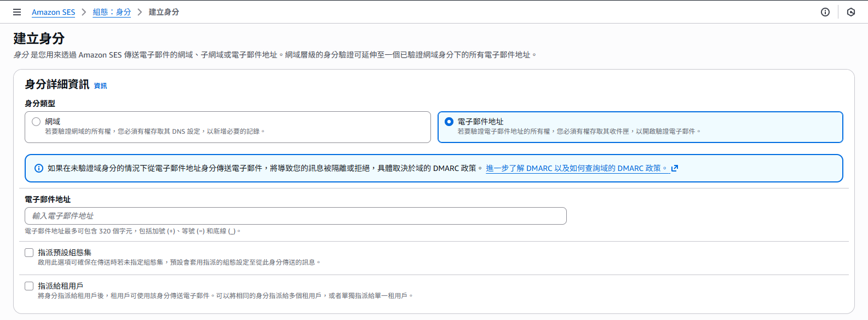Viewport: 868px width, 320px height.
Task: Open the 進一步了解 DMARC policy link
Action: [x=577, y=168]
